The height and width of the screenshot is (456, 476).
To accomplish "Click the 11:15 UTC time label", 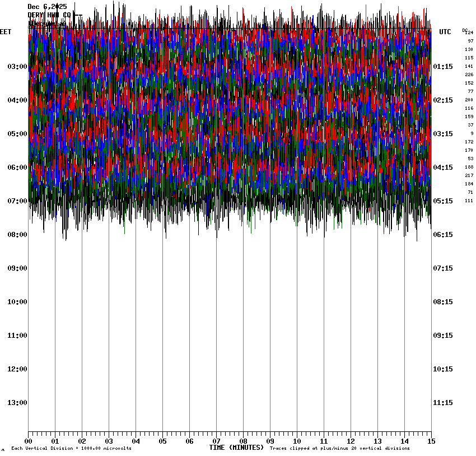I will click(x=443, y=403).
